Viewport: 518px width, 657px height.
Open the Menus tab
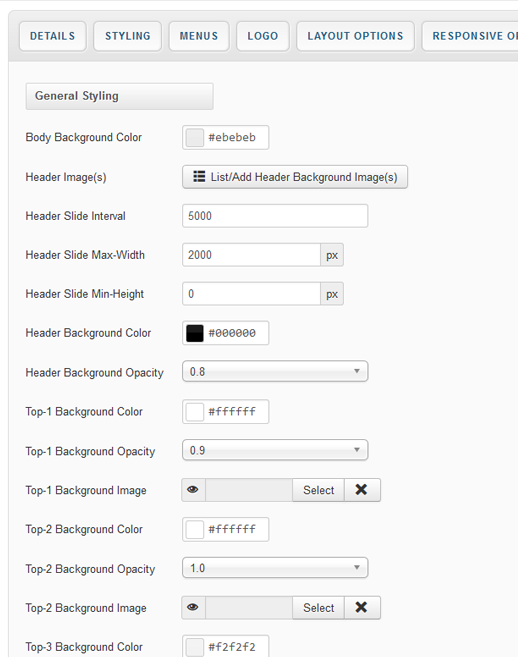199,36
